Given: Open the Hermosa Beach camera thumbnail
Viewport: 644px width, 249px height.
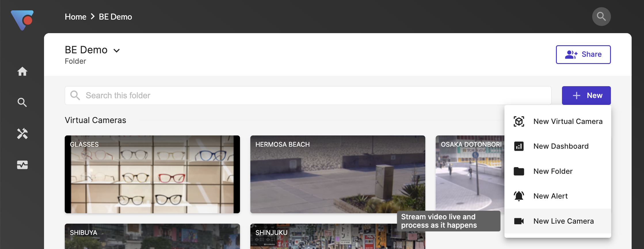Looking at the screenshot, I should click(x=338, y=174).
